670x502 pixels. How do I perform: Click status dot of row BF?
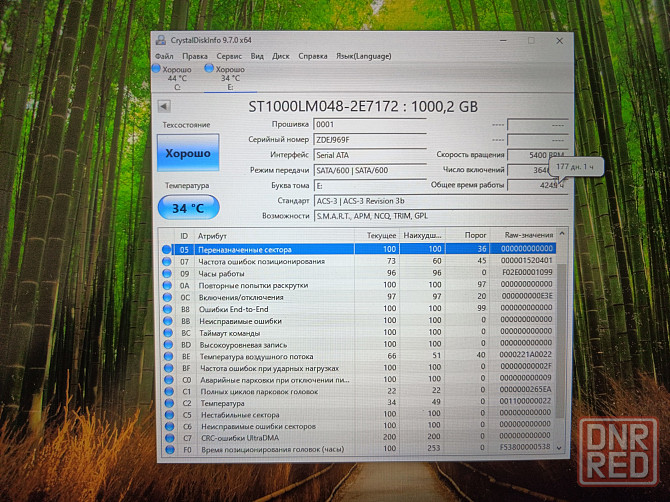click(169, 368)
